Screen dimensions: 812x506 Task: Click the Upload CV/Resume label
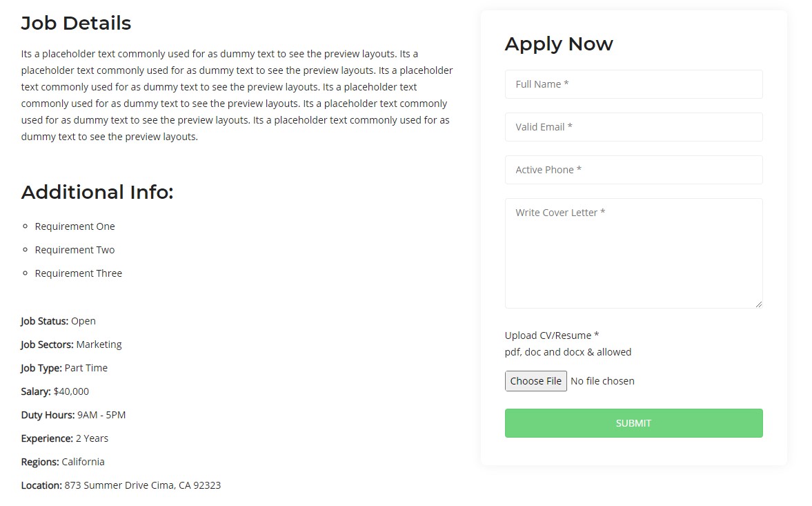tap(552, 335)
